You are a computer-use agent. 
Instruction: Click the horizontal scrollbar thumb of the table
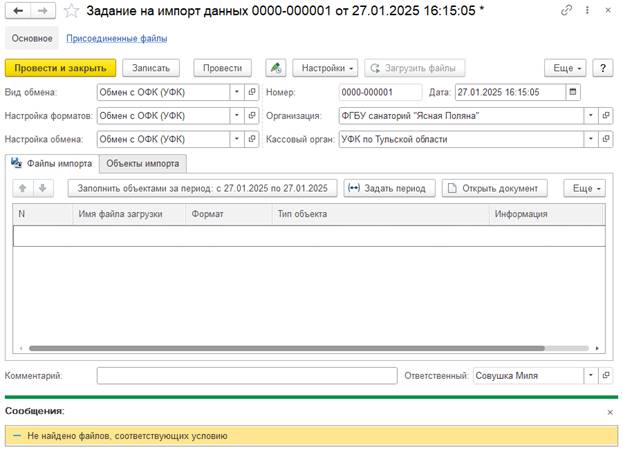[287, 348]
